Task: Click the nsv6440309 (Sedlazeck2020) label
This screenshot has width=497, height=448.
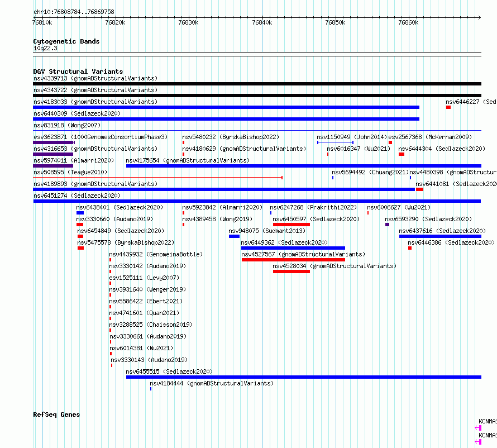Action: tap(77, 113)
